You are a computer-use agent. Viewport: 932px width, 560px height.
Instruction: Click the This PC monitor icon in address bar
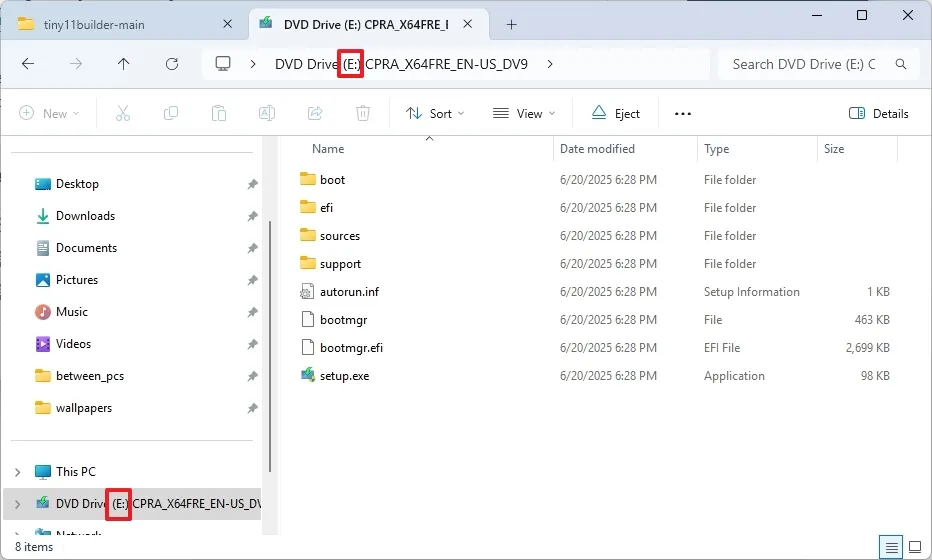point(223,64)
